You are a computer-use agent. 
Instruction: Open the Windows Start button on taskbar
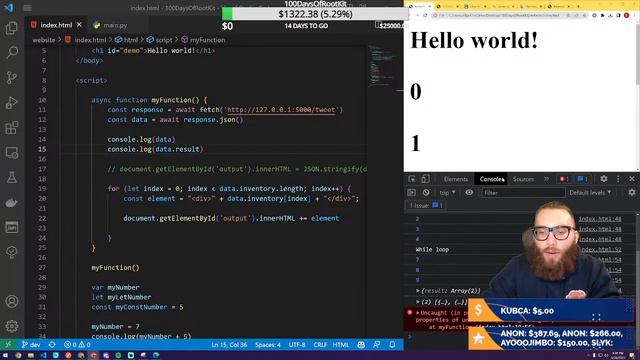tap(6, 356)
